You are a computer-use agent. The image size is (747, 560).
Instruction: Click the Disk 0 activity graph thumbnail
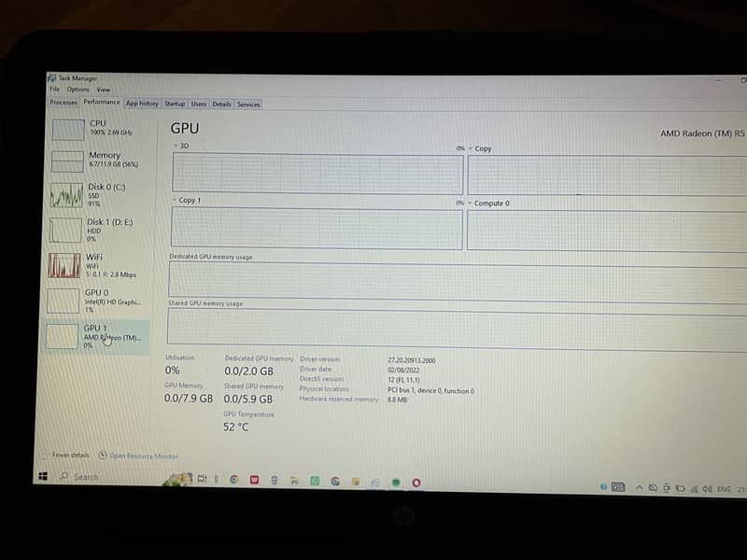tap(66, 195)
